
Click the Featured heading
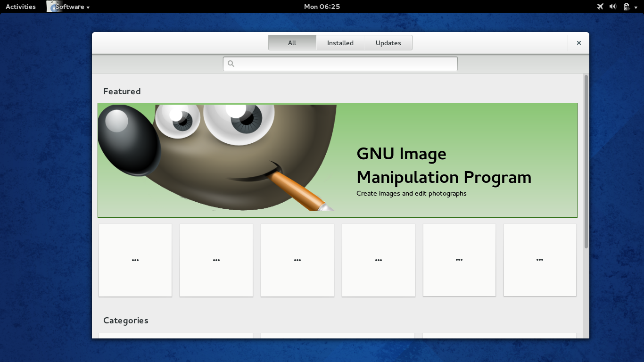(122, 91)
